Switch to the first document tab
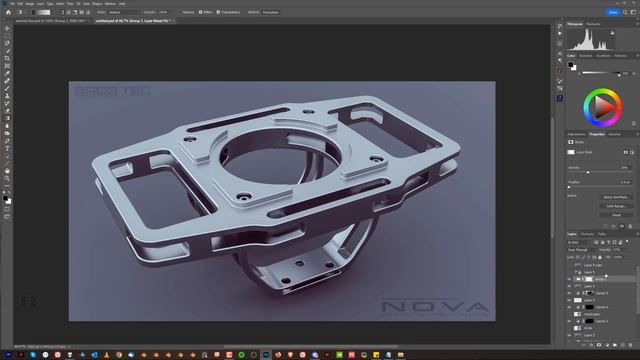Image resolution: width=640 pixels, height=360 pixels. pos(51,20)
